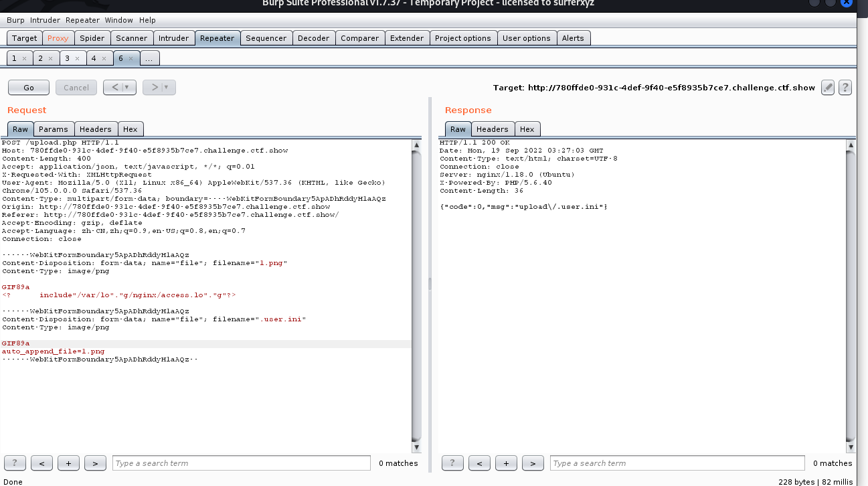Click the response pane scroll-down arrow

[851, 447]
